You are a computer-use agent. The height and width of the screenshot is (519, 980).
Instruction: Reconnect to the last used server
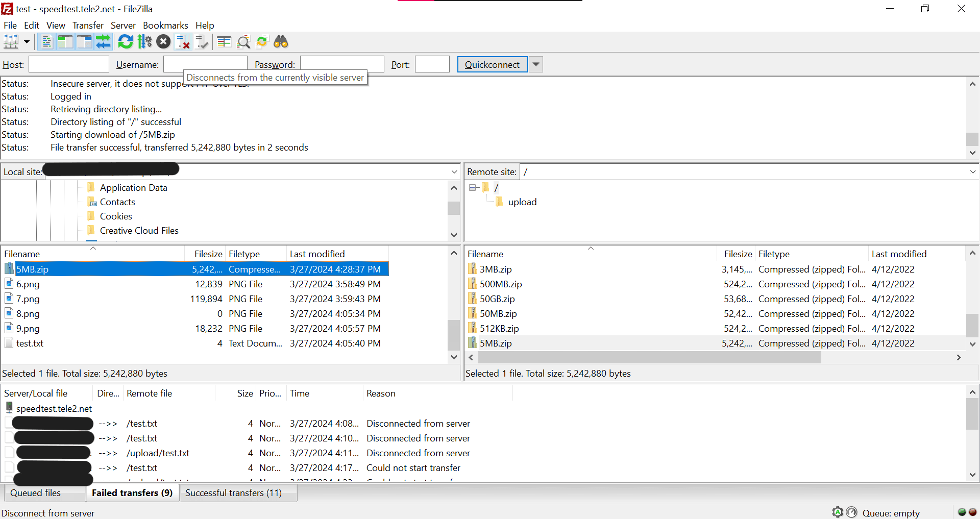[201, 42]
